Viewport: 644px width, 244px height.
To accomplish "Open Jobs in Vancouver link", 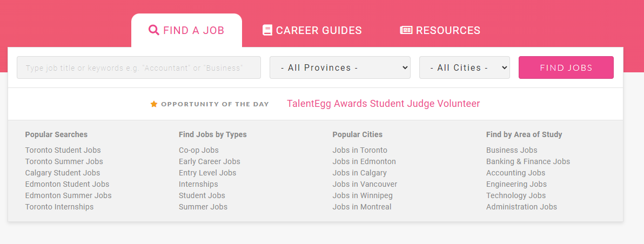I will coord(365,184).
